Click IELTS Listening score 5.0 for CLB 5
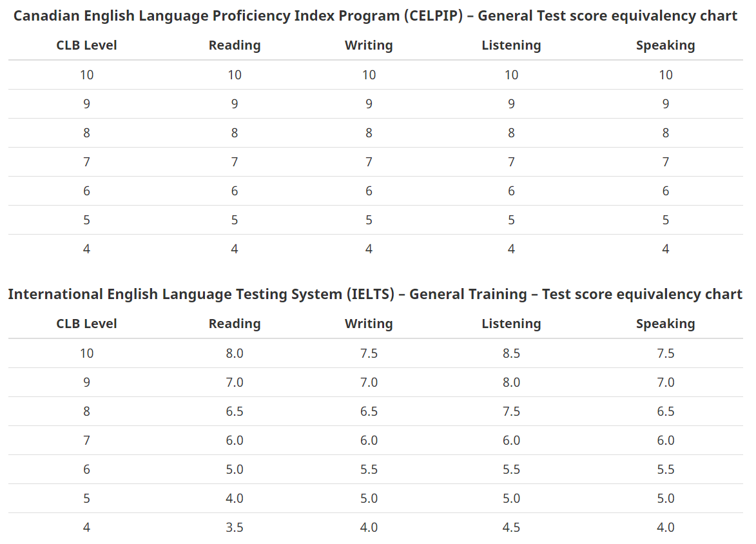Viewport: 756px width, 544px height. [x=511, y=498]
